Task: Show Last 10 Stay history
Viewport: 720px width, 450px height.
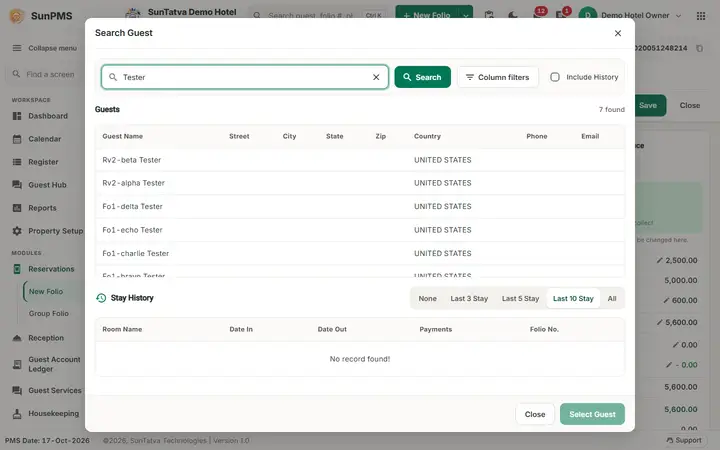Action: pyautogui.click(x=573, y=298)
